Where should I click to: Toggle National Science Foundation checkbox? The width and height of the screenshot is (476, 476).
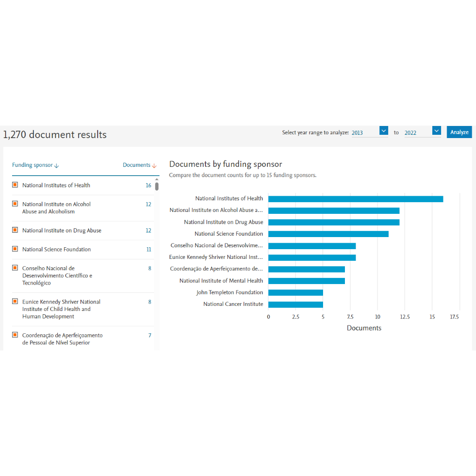[x=15, y=249]
